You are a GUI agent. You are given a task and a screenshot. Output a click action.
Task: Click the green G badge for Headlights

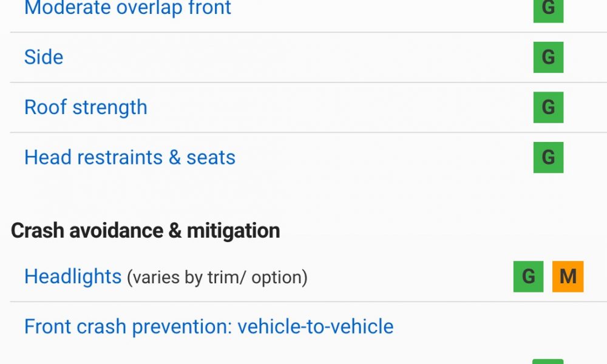[x=529, y=277]
